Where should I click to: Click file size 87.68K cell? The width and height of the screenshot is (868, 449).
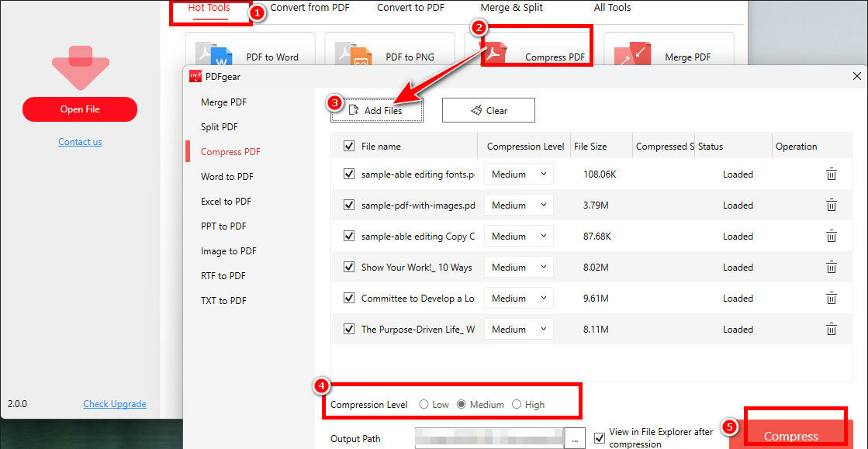(597, 237)
